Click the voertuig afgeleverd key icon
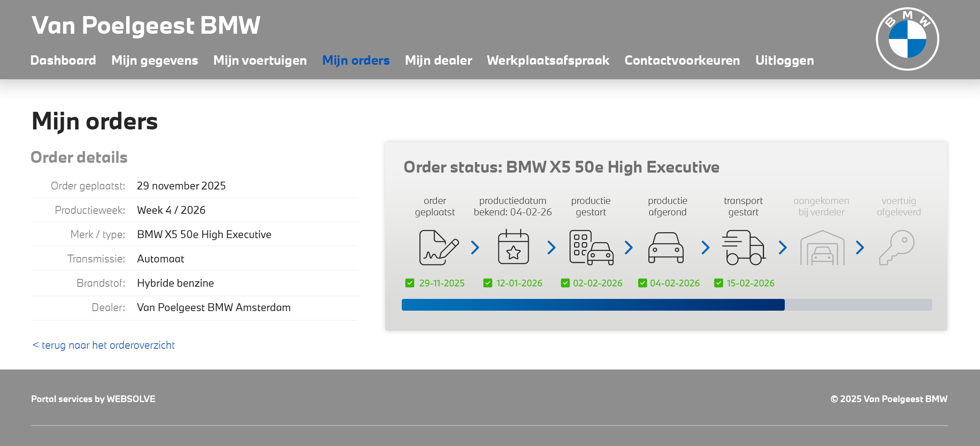This screenshot has width=980, height=446. click(897, 248)
